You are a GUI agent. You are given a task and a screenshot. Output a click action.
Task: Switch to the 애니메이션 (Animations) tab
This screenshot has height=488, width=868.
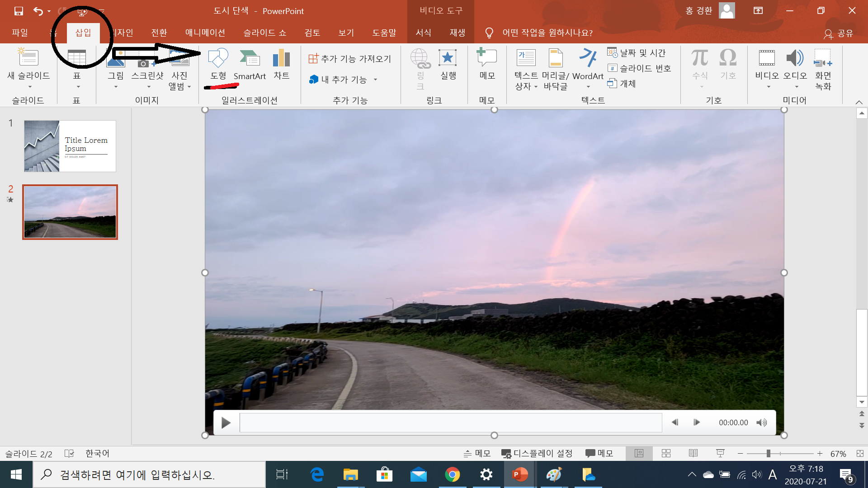point(205,33)
